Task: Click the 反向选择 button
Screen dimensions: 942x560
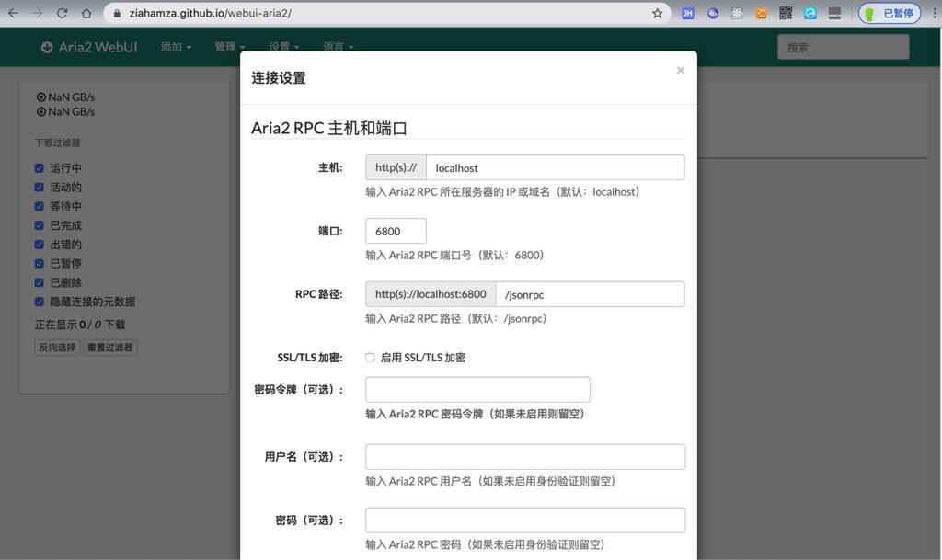Action: click(58, 348)
